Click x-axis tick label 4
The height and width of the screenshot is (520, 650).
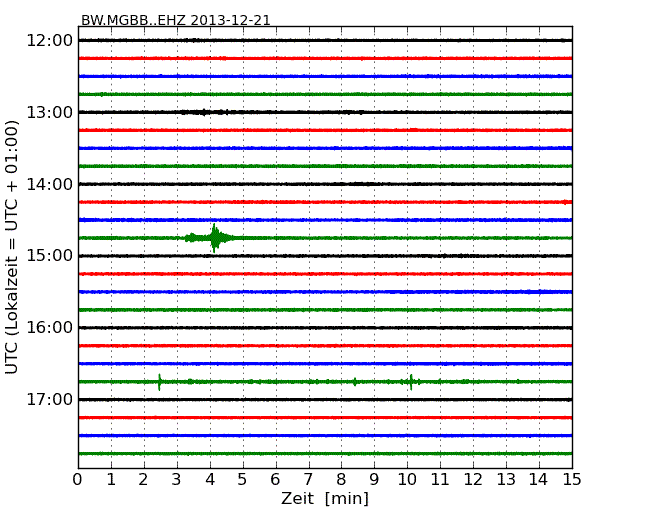tap(210, 480)
